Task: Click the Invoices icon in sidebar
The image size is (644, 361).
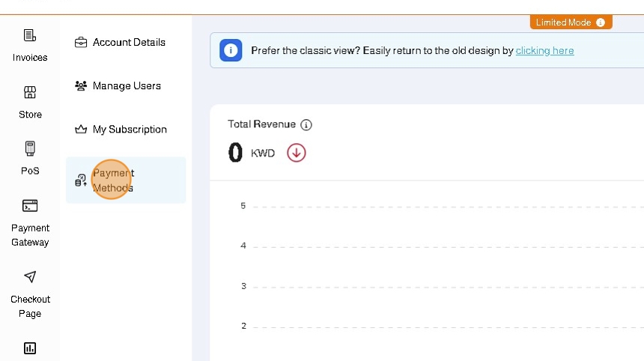Action: tap(30, 36)
